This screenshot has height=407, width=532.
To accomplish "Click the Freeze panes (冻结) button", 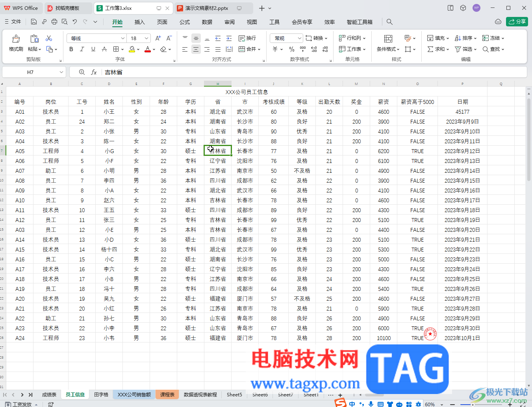I will [x=493, y=38].
